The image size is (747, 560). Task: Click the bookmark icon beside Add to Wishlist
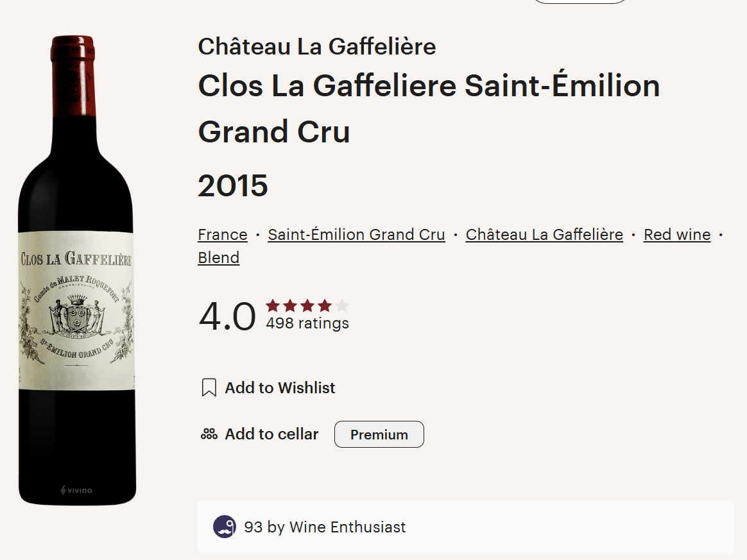(209, 387)
